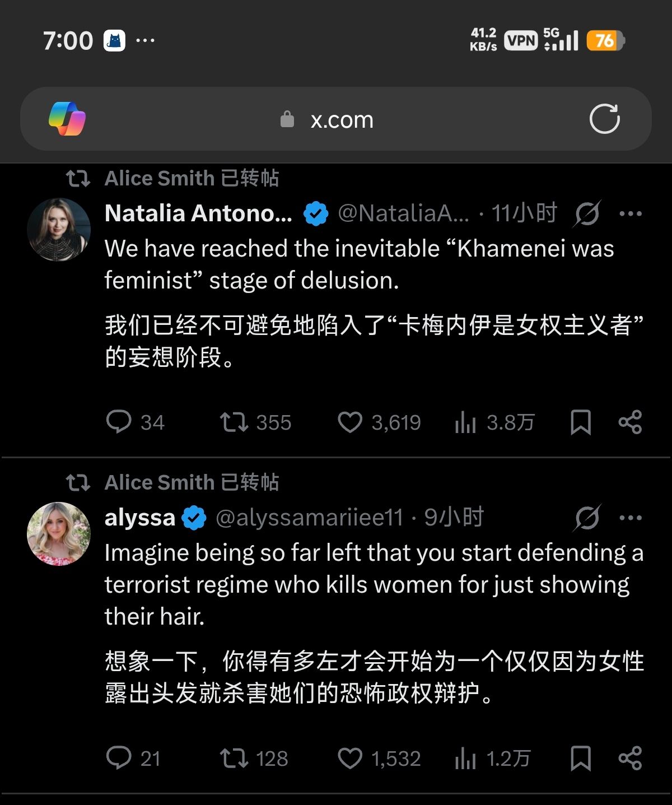Viewport: 672px width, 805px height.
Task: Open more options for alyssa's post
Action: click(x=631, y=518)
